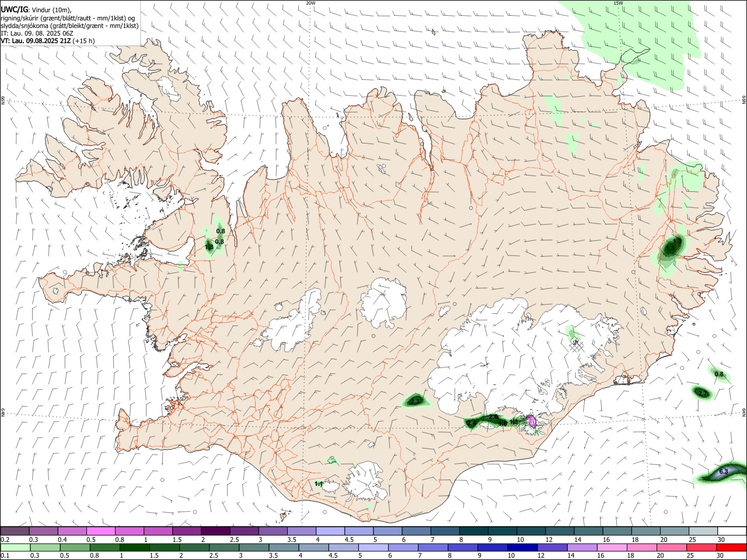Screen dimensions: 747x560
Task: Click the '4.5' tick label on the snow legend row
Action: tap(349, 540)
